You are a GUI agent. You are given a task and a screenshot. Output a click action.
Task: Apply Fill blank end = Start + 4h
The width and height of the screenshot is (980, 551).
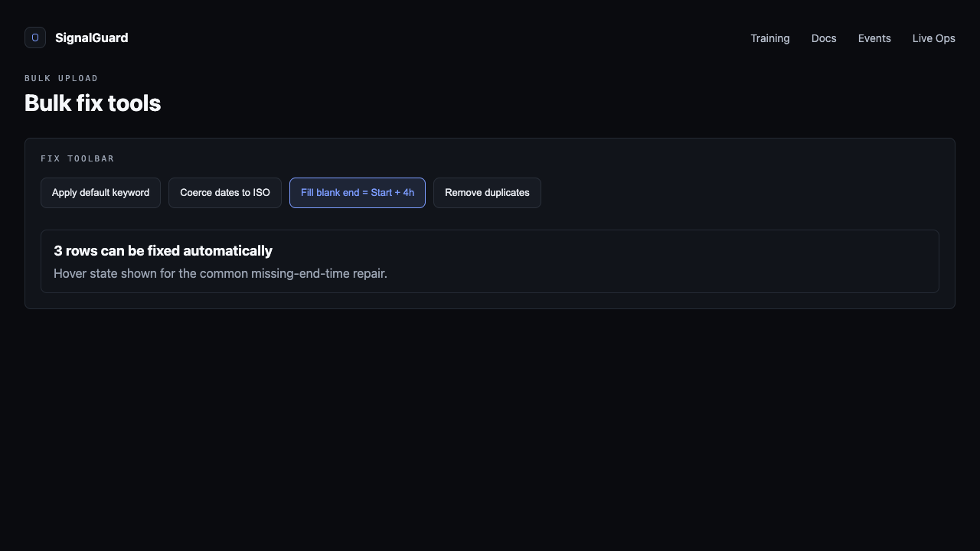[x=358, y=193]
